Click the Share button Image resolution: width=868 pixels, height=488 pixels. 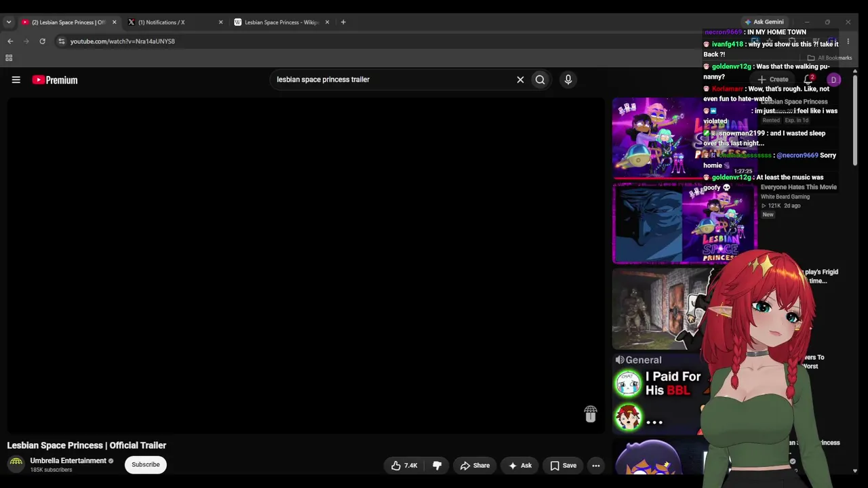(x=475, y=466)
